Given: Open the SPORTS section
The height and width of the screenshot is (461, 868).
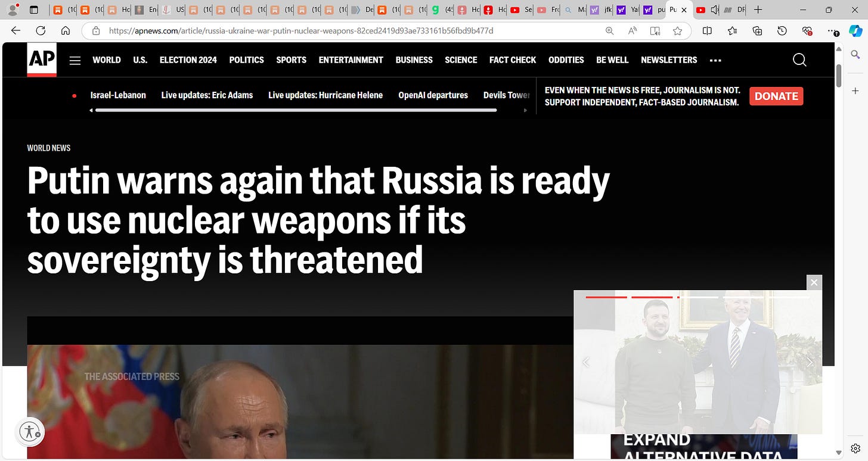Looking at the screenshot, I should click(x=292, y=60).
